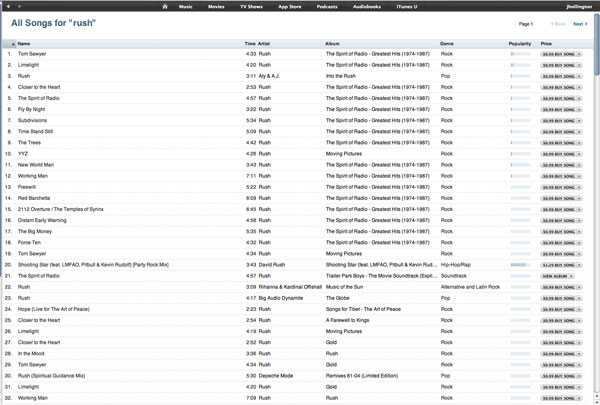This screenshot has width=600, height=405.
Task: Click album Into the Rush
Action: point(341,76)
